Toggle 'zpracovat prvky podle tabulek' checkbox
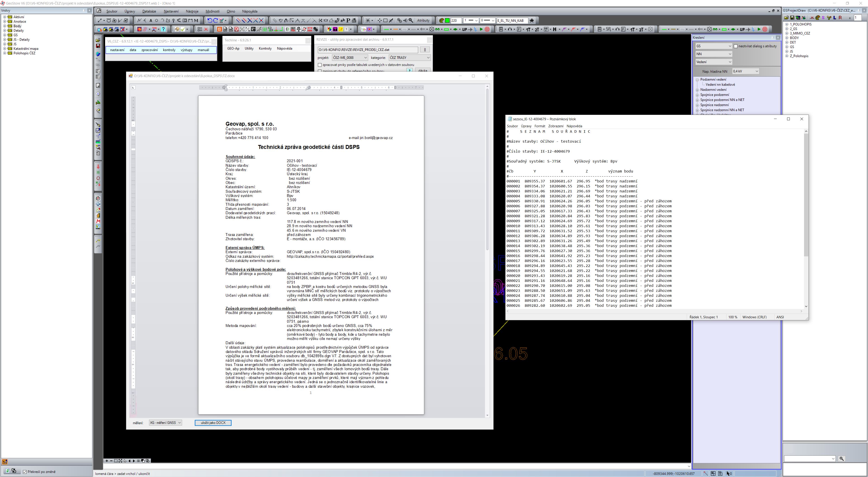 [x=320, y=65]
